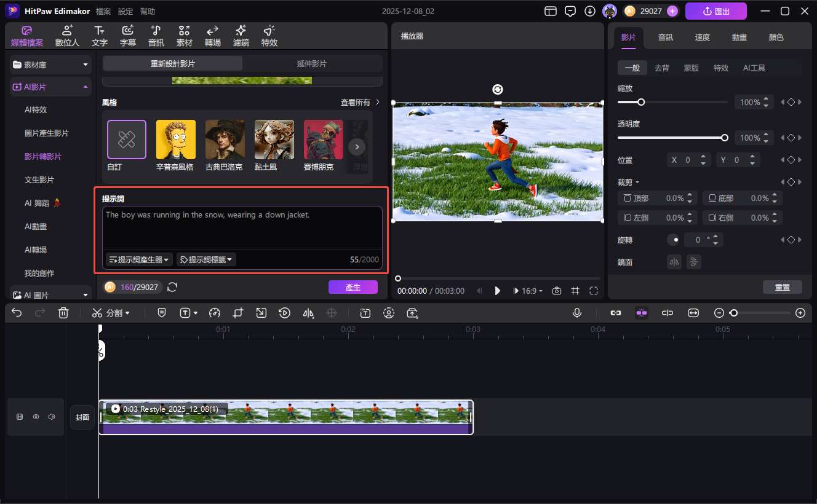Click the 重置 reset button
This screenshot has height=504, width=817.
point(783,287)
